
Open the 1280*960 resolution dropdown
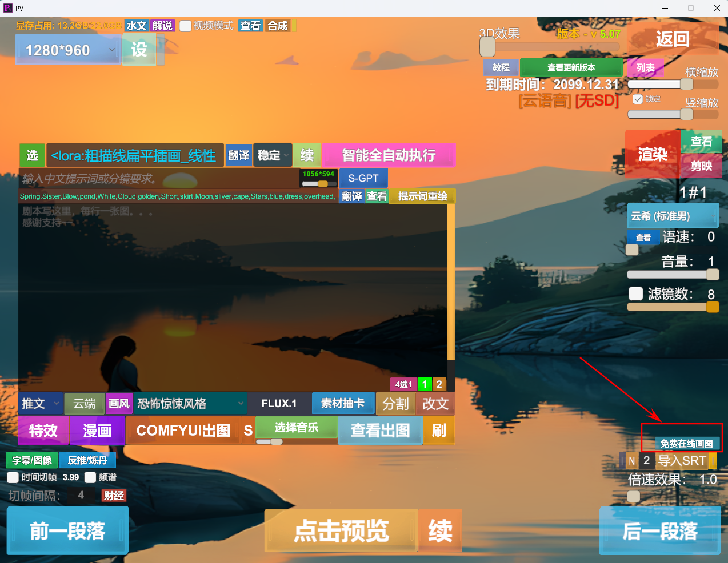click(67, 50)
